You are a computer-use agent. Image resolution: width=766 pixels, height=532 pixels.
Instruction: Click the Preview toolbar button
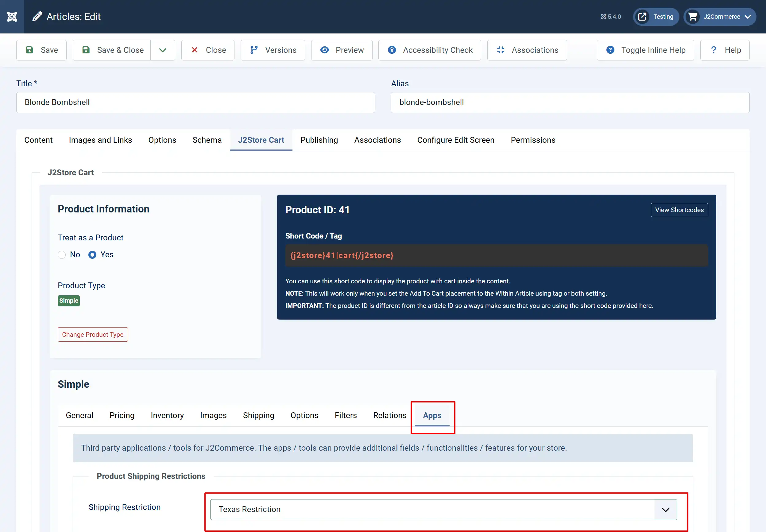[x=342, y=50]
